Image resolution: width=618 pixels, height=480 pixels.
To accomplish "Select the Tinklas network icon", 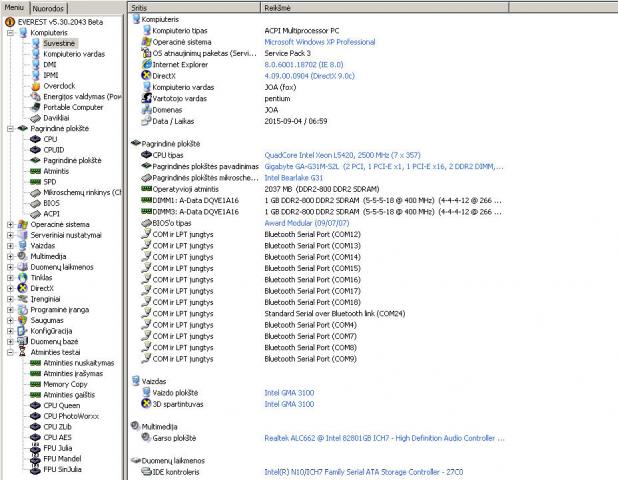I will click(x=22, y=277).
